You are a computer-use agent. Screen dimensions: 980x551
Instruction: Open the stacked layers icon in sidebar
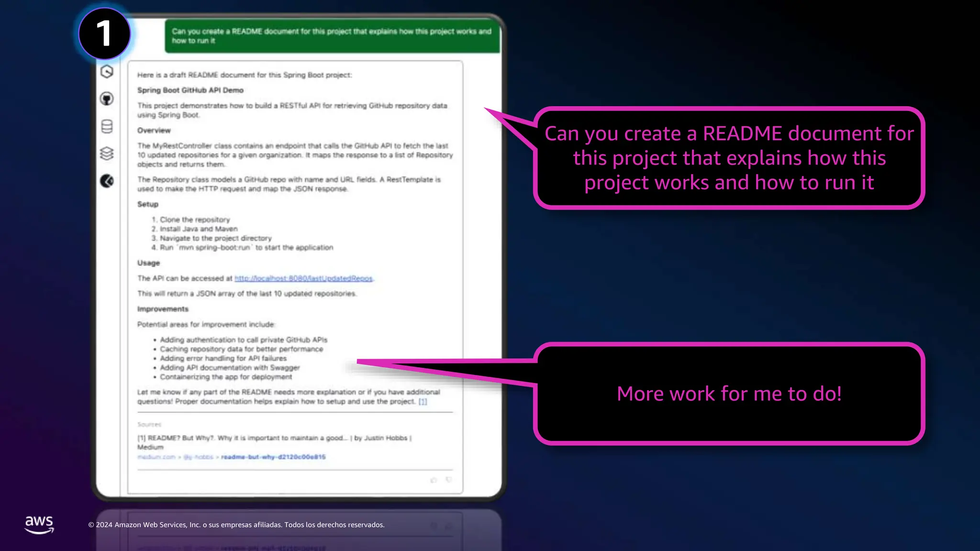point(107,154)
